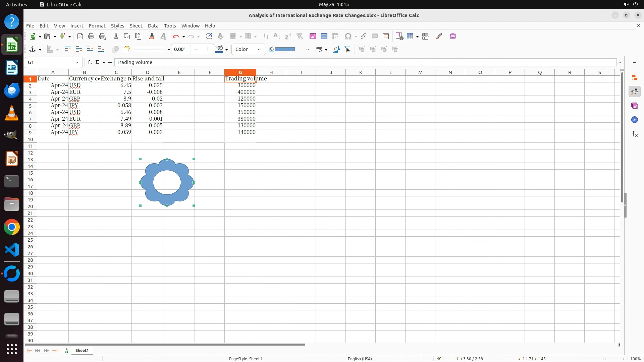Open the Format menu
The width and height of the screenshot is (644, 362).
tap(97, 26)
